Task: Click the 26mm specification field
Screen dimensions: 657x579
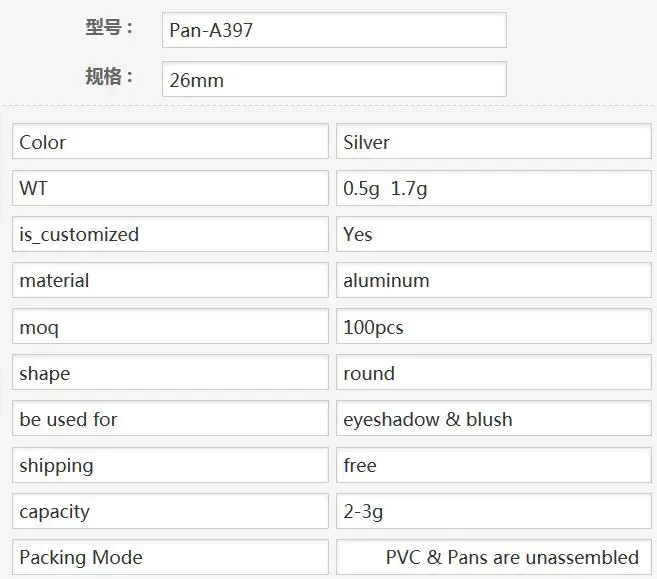Action: [334, 80]
